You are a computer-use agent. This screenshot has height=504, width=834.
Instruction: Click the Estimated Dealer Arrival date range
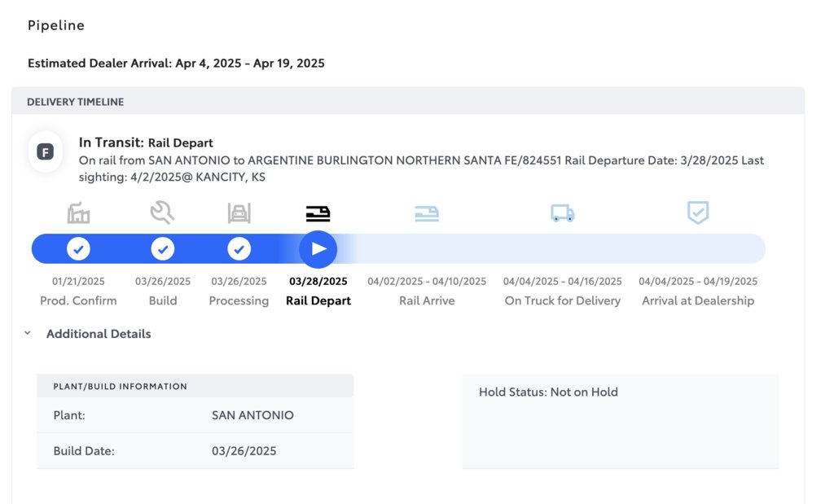[x=250, y=64]
